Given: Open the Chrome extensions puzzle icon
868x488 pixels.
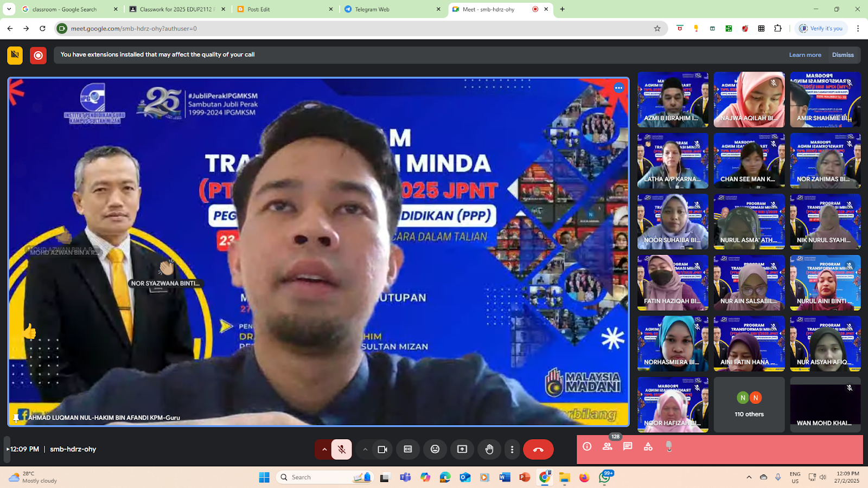Looking at the screenshot, I should (778, 28).
